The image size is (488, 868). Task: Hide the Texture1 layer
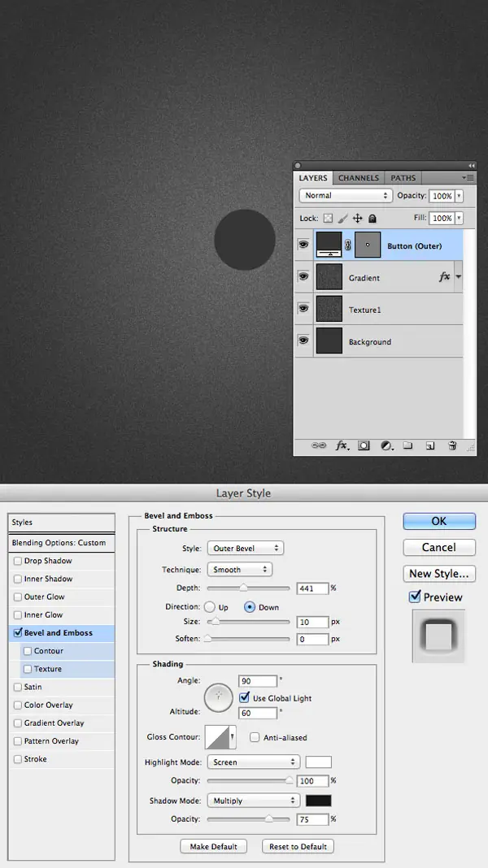pos(303,309)
